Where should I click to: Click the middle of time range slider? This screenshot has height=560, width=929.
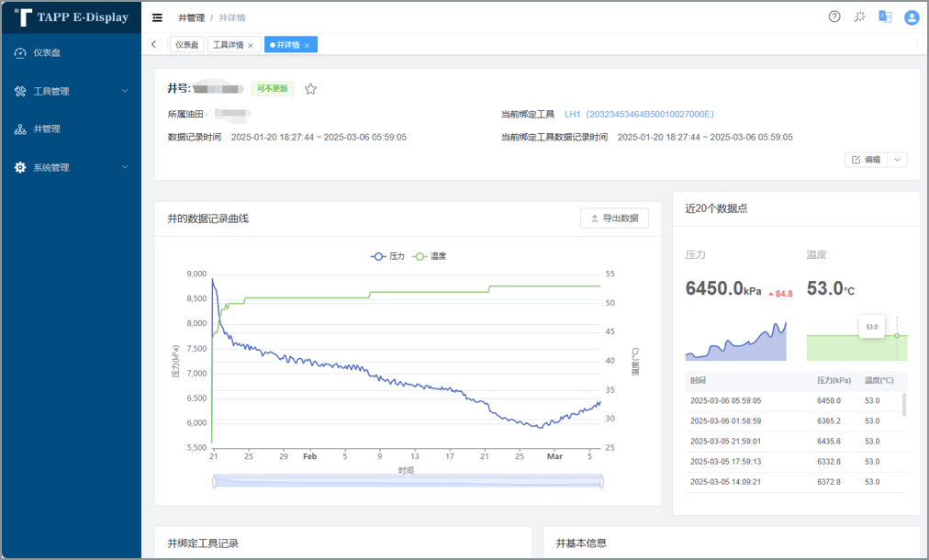point(408,481)
